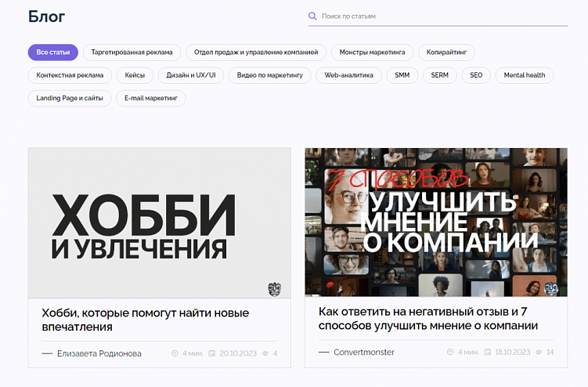The width and height of the screenshot is (588, 387).
Task: Open Видео по маркетингу category
Action: (270, 75)
